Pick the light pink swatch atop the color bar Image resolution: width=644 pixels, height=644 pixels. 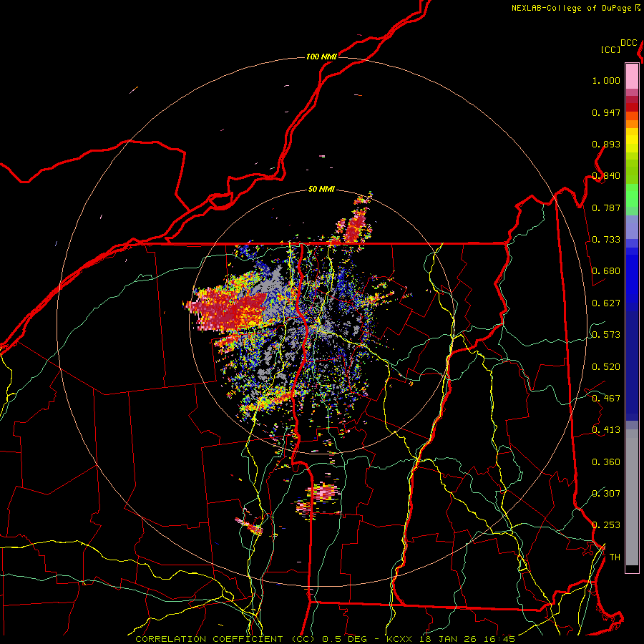(632, 76)
